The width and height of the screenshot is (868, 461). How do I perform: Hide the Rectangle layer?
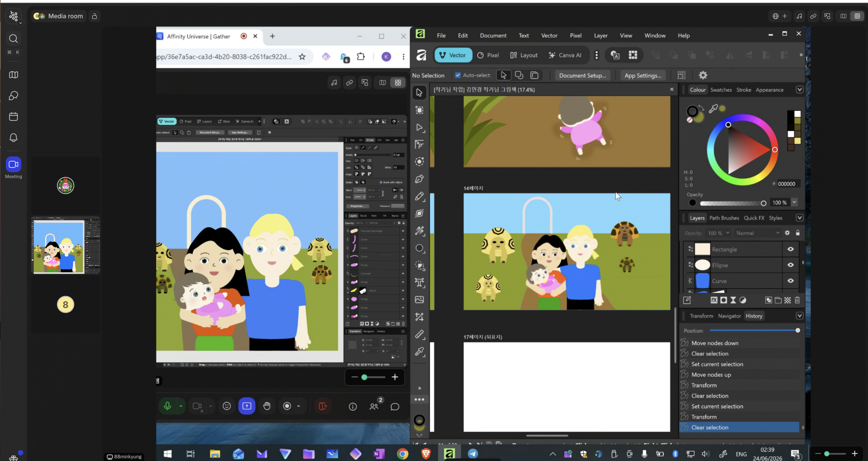click(x=791, y=249)
